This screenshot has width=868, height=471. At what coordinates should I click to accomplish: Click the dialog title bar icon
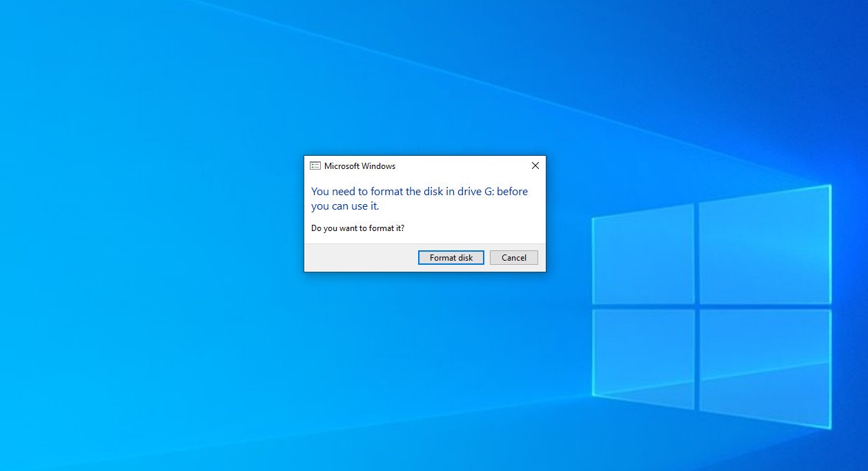[x=315, y=166]
